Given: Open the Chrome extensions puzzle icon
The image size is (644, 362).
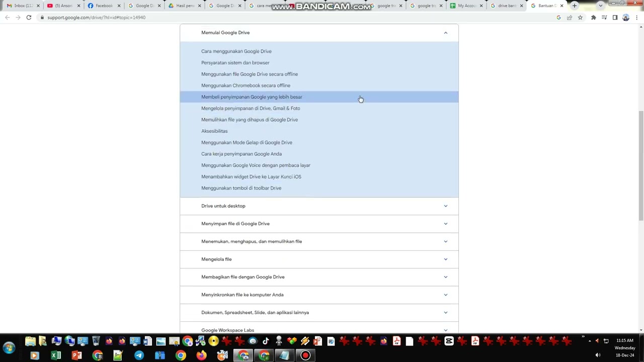Looking at the screenshot, I should pyautogui.click(x=593, y=18).
